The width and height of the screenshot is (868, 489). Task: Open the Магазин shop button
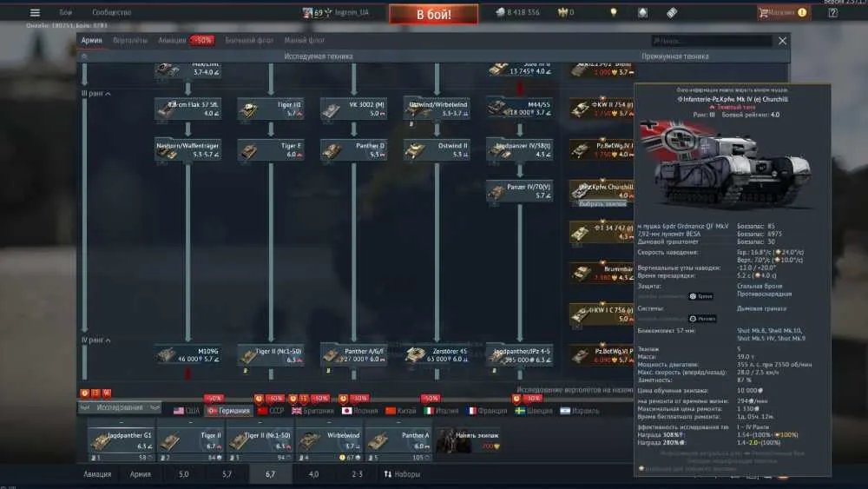[783, 12]
